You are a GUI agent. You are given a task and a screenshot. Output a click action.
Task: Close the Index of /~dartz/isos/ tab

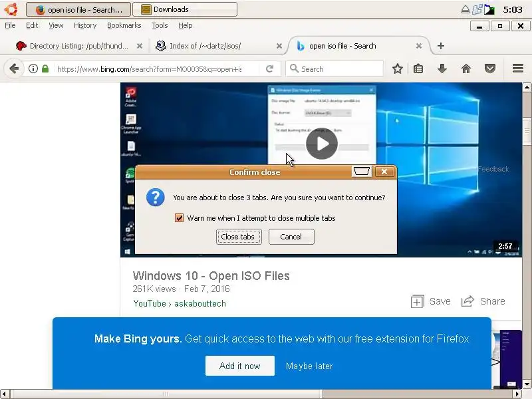[x=279, y=46]
